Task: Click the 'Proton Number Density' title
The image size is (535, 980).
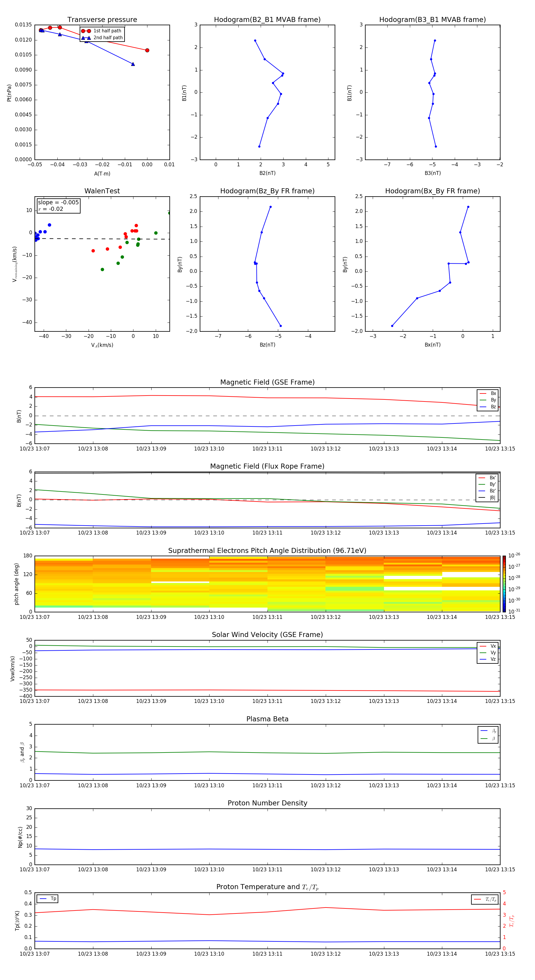Action: point(267,803)
